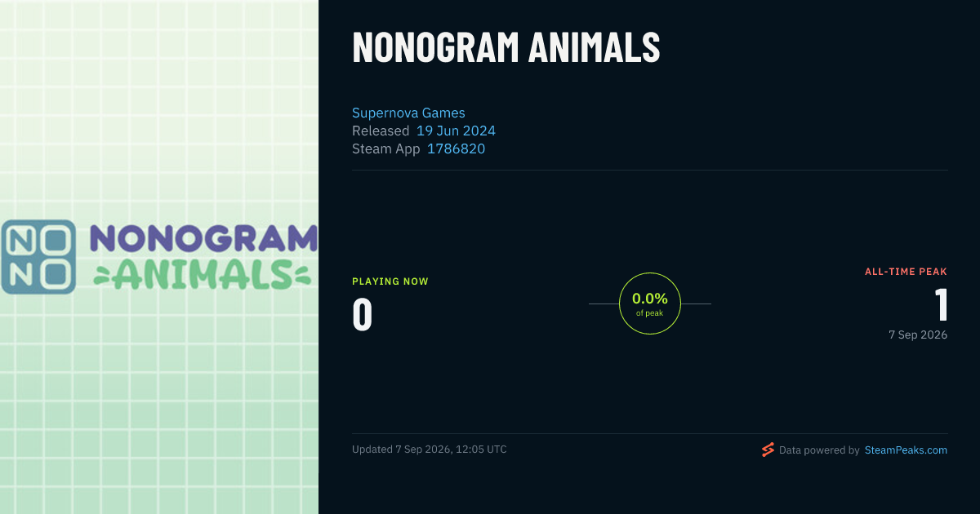980x514 pixels.
Task: Click the Playing Now label
Action: 390,281
